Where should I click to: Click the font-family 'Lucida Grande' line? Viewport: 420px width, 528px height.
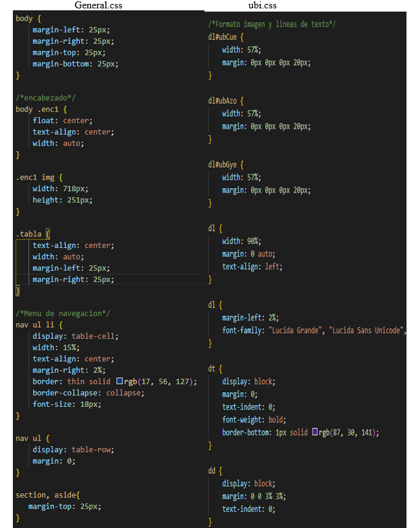tap(314, 330)
